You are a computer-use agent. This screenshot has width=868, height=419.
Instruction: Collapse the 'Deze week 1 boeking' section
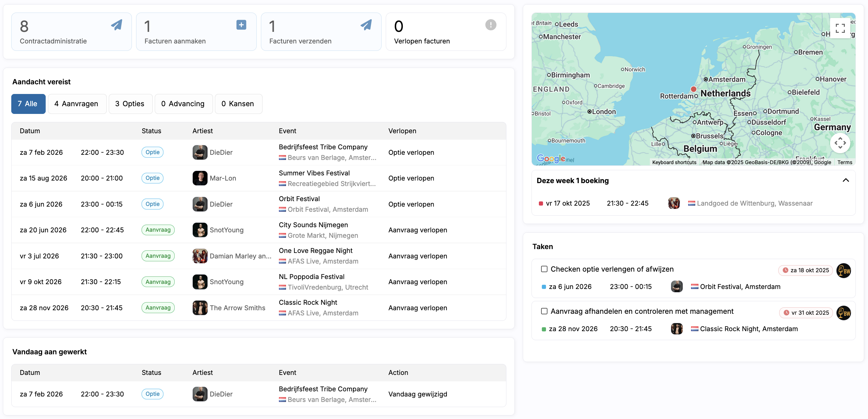coord(845,180)
